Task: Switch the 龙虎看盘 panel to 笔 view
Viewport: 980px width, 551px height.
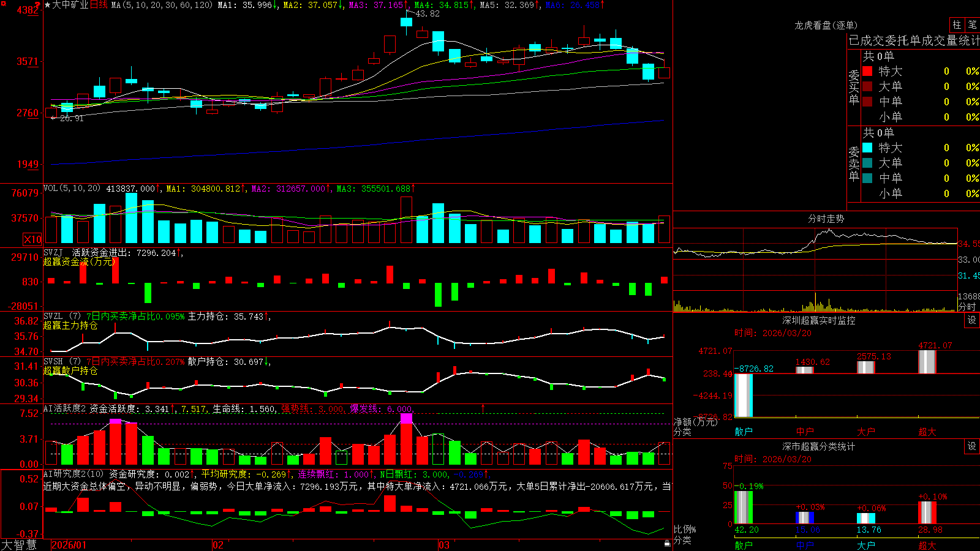Action: click(x=972, y=24)
